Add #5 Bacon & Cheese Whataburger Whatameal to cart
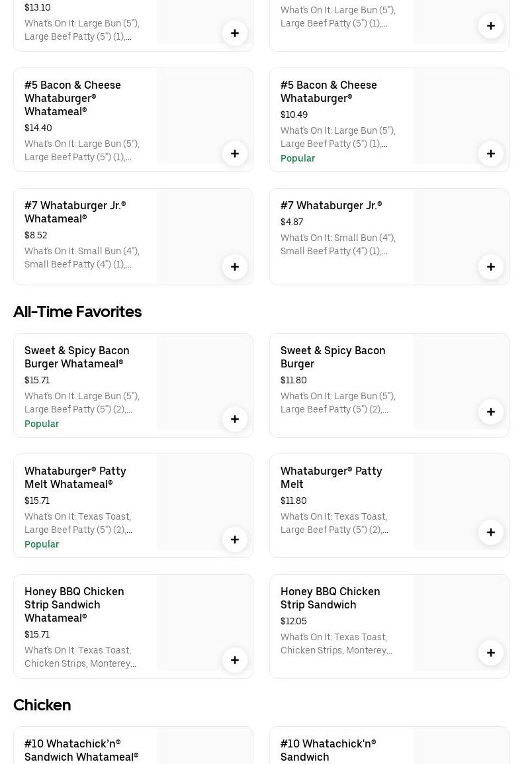 (x=235, y=154)
